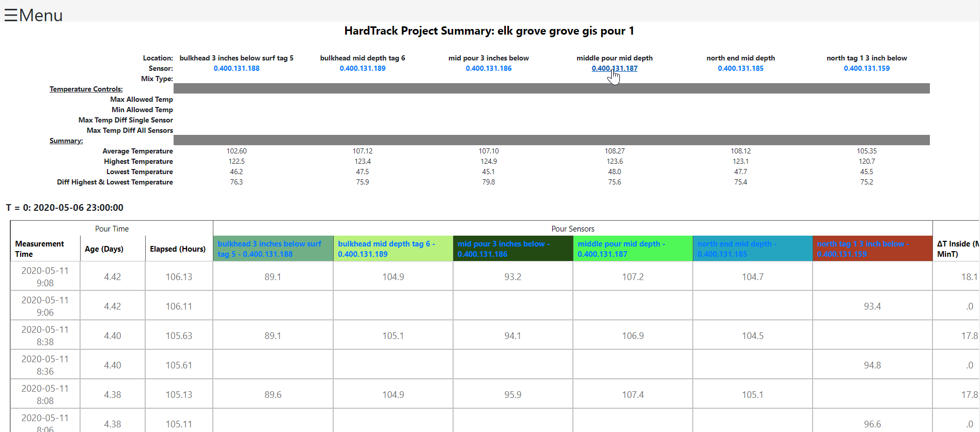The height and width of the screenshot is (432, 980).
Task: Open sensor link 0.400.131.159 in summary
Action: (x=867, y=68)
